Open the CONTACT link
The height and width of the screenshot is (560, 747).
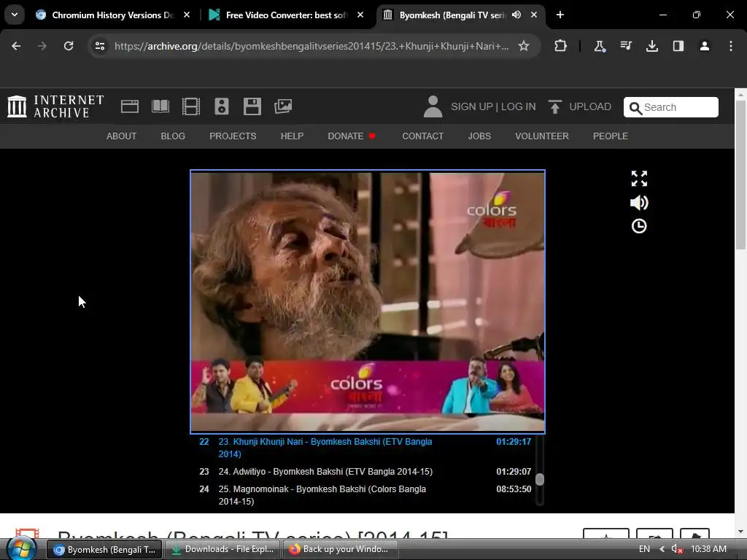[422, 136]
